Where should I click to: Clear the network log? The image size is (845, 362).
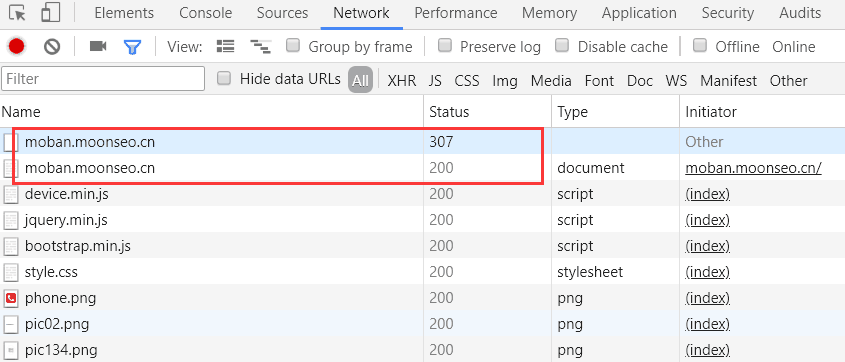[52, 47]
